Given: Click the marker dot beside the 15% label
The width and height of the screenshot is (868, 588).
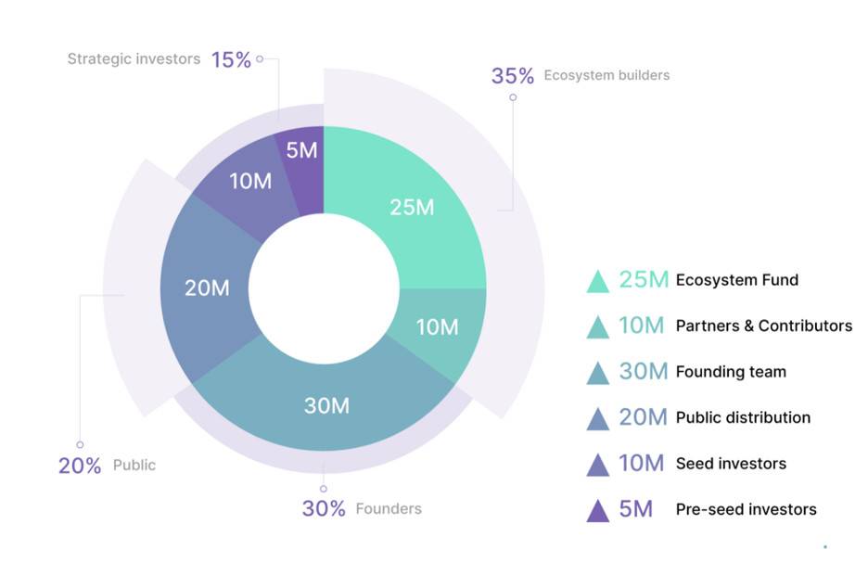Looking at the screenshot, I should [x=260, y=58].
